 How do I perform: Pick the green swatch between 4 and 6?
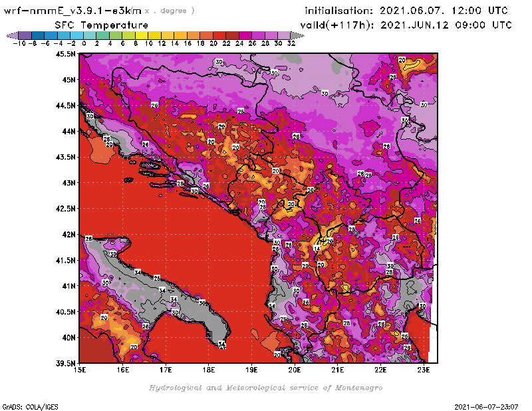pos(116,35)
